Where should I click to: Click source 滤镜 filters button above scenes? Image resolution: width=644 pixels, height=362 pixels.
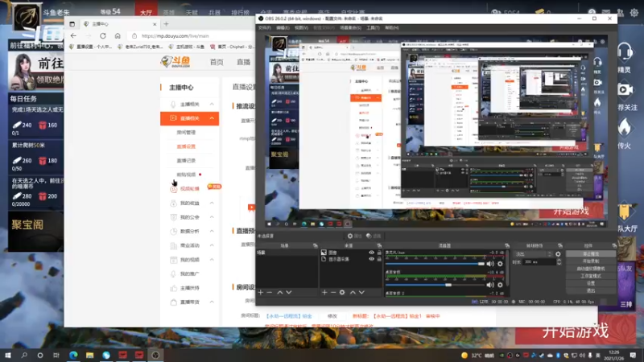point(374,236)
